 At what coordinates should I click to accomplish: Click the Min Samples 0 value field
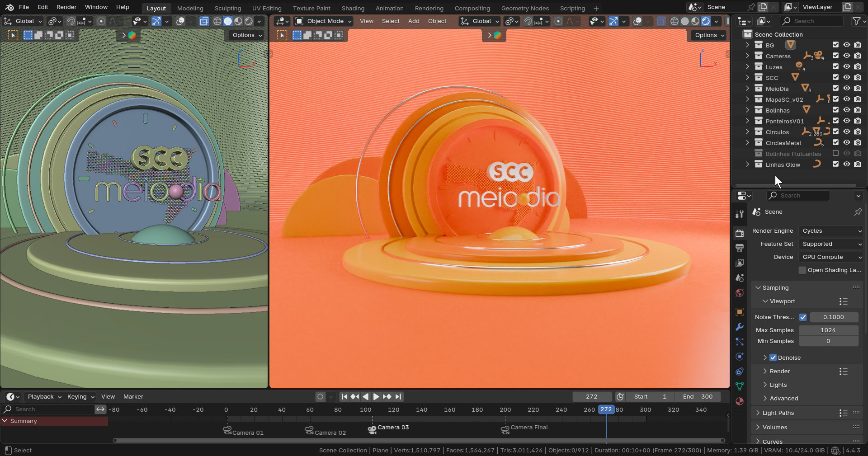(x=829, y=341)
